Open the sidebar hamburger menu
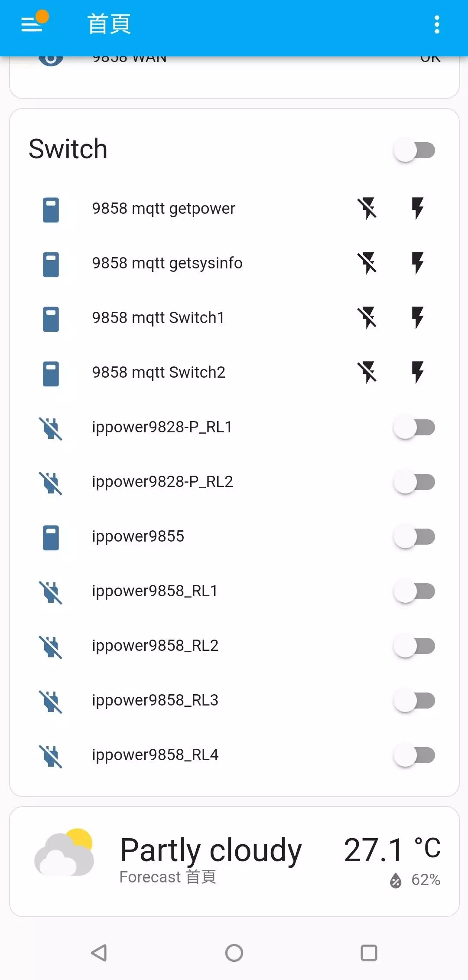Screen dimensions: 468x980 click(32, 24)
